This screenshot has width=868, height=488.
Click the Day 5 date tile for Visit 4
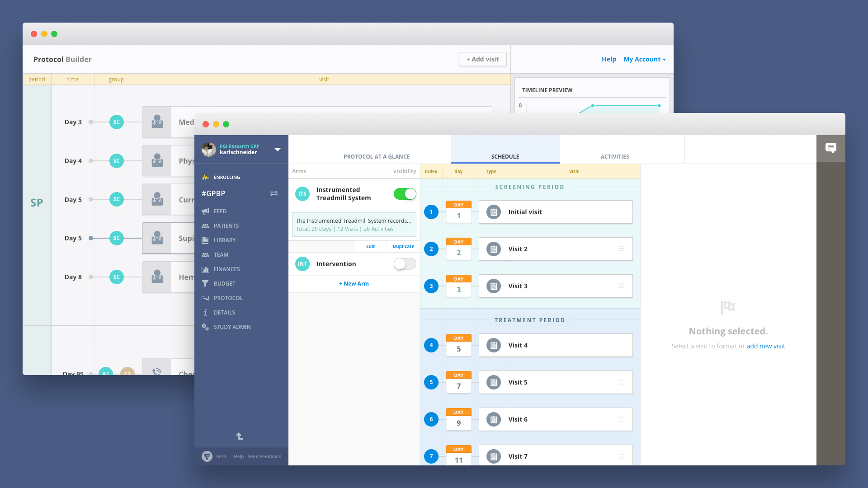pyautogui.click(x=458, y=345)
